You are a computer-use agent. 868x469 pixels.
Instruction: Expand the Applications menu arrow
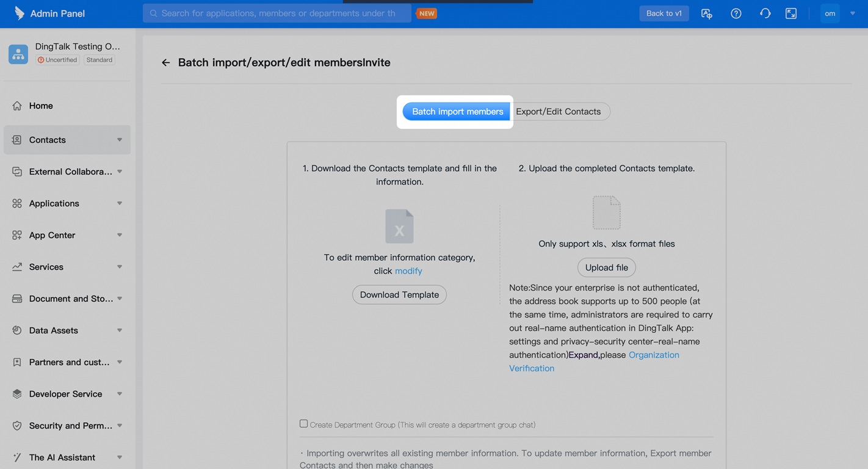coord(120,203)
